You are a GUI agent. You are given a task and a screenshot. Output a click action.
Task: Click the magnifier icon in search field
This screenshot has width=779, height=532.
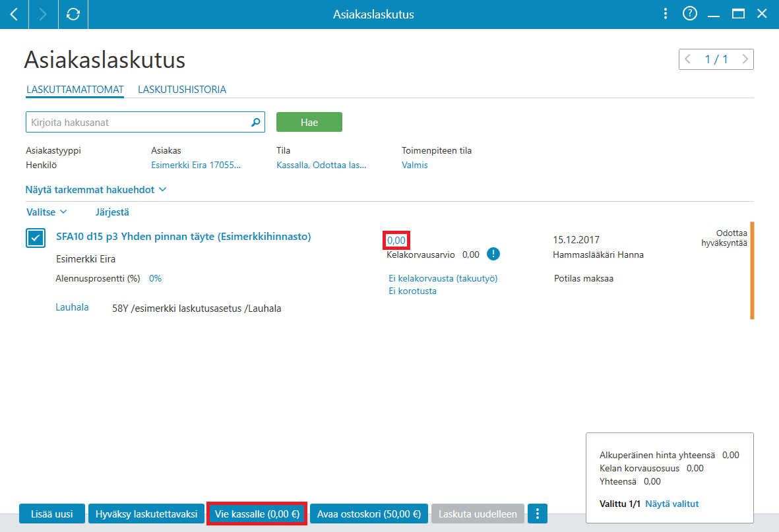[255, 122]
